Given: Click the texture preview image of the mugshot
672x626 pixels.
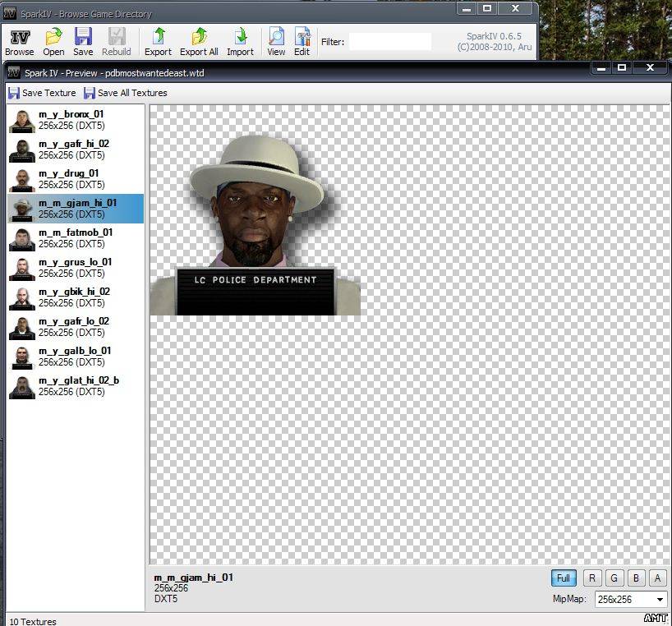Looking at the screenshot, I should point(255,210).
